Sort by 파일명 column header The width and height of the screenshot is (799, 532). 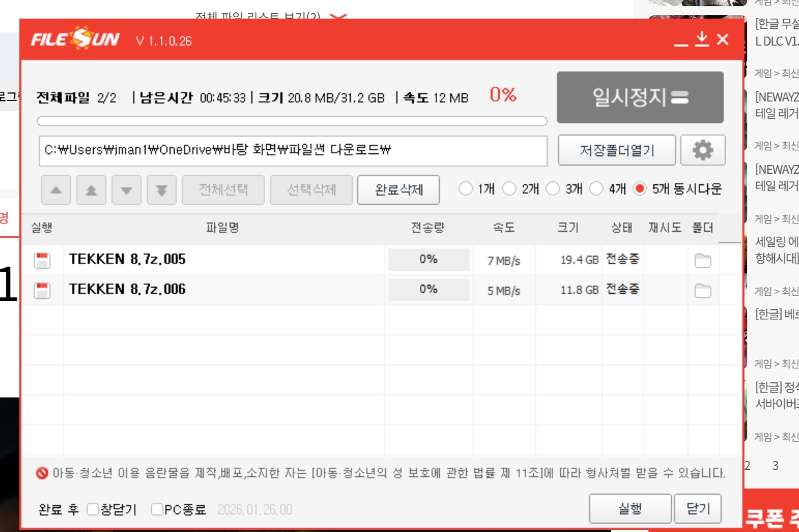tap(222, 228)
